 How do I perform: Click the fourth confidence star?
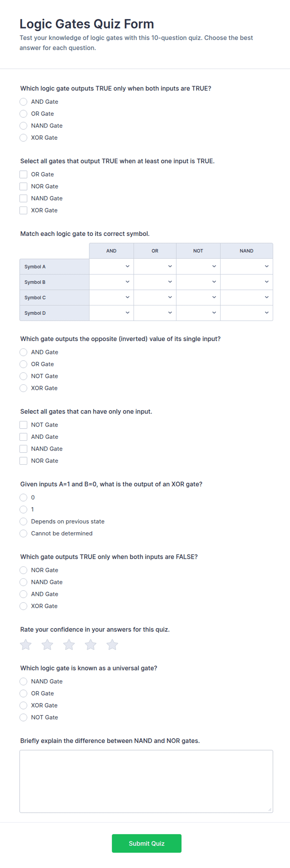coord(90,645)
